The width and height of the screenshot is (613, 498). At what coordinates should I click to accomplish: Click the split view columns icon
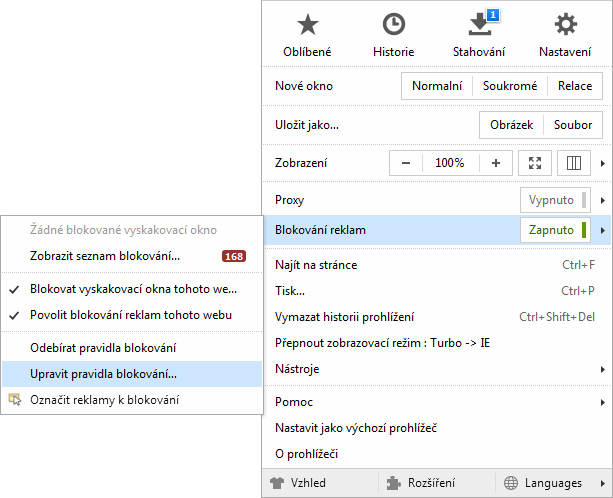coord(574,163)
